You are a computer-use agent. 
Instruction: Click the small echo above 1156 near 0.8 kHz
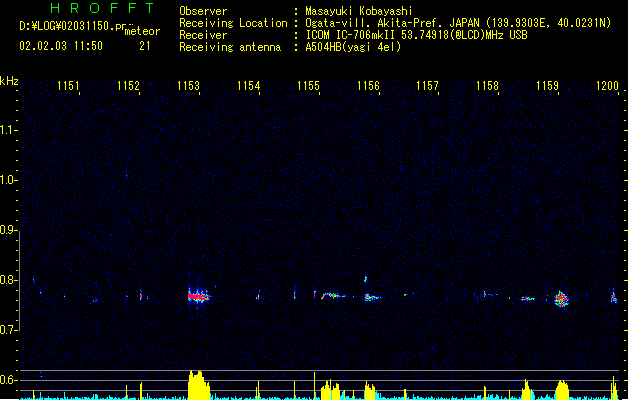(365, 278)
